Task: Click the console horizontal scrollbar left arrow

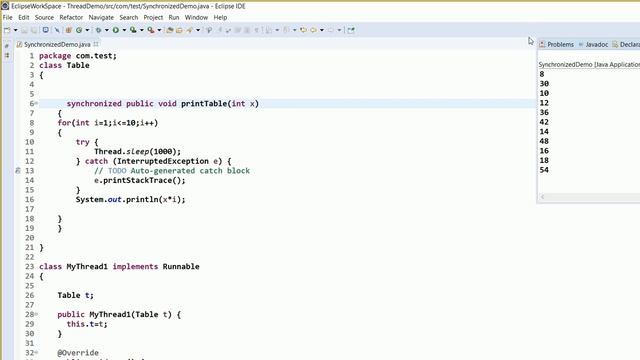Action: 542,197
